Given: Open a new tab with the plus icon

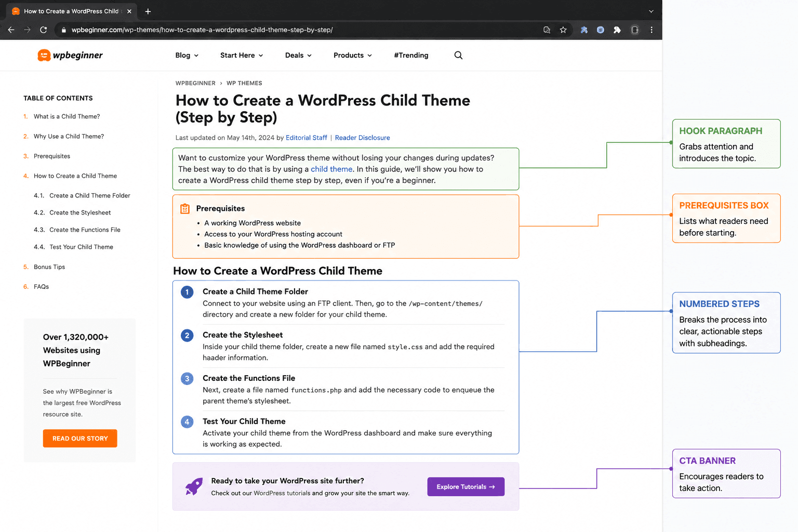Looking at the screenshot, I should 148,11.
